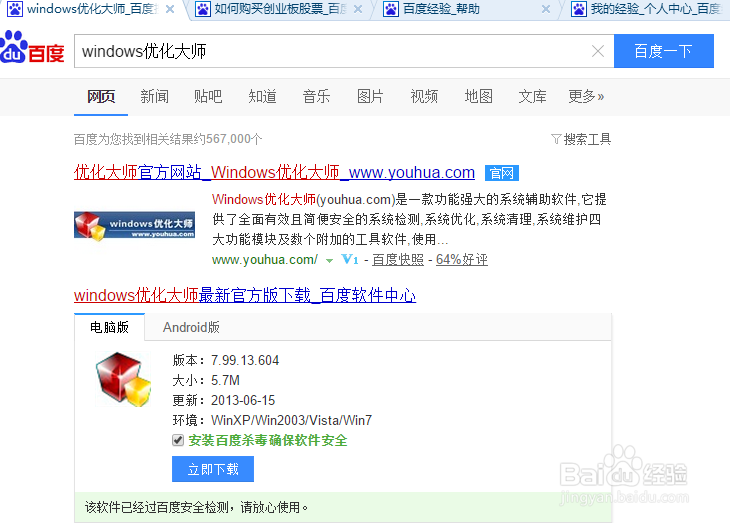Close the windows优化大师_百度 browser tab
The image size is (730, 523).
point(170,9)
